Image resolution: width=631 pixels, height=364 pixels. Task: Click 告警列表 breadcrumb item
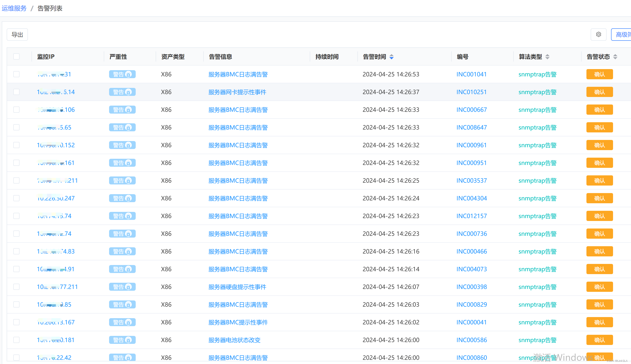(x=50, y=8)
